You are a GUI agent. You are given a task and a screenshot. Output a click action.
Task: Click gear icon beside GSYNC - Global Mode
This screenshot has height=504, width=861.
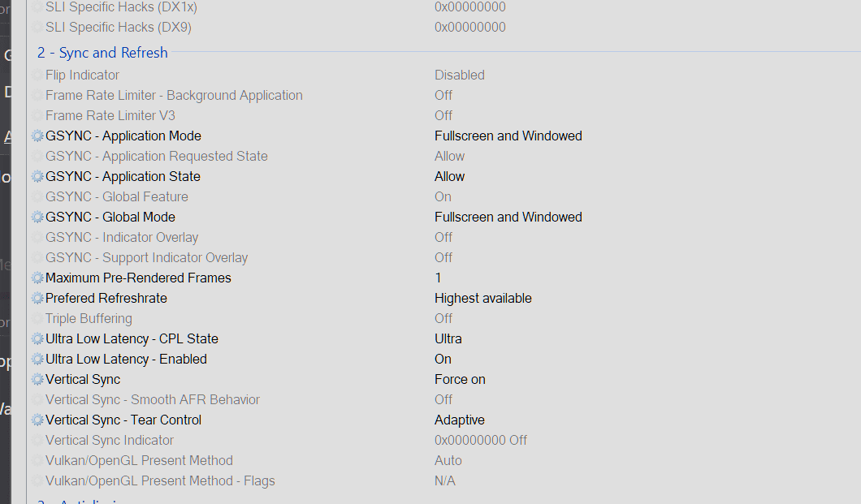point(37,218)
